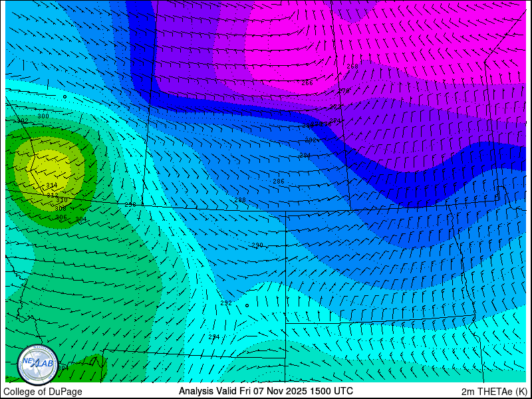Select the 286 contour label
This screenshot has width=532, height=399.
click(279, 181)
